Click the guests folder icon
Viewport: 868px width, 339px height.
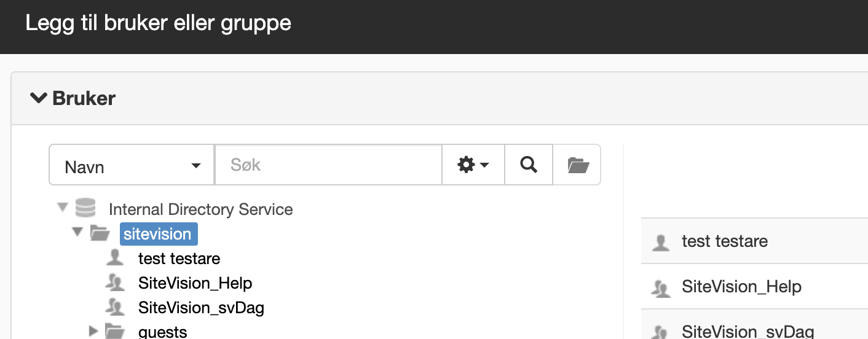click(x=114, y=331)
